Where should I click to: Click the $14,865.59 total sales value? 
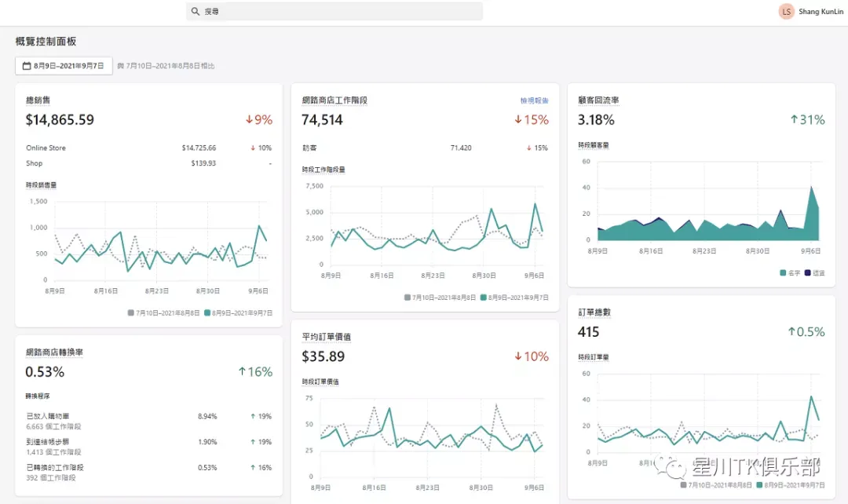coord(60,119)
